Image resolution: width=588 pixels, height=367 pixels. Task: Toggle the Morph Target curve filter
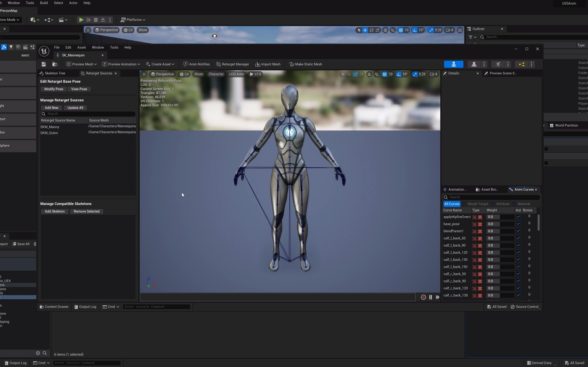[465, 204]
